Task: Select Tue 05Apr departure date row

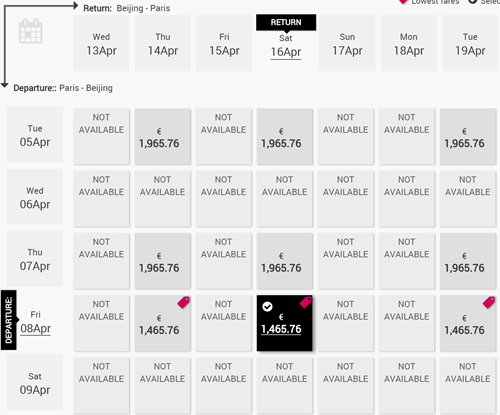Action: tap(35, 135)
